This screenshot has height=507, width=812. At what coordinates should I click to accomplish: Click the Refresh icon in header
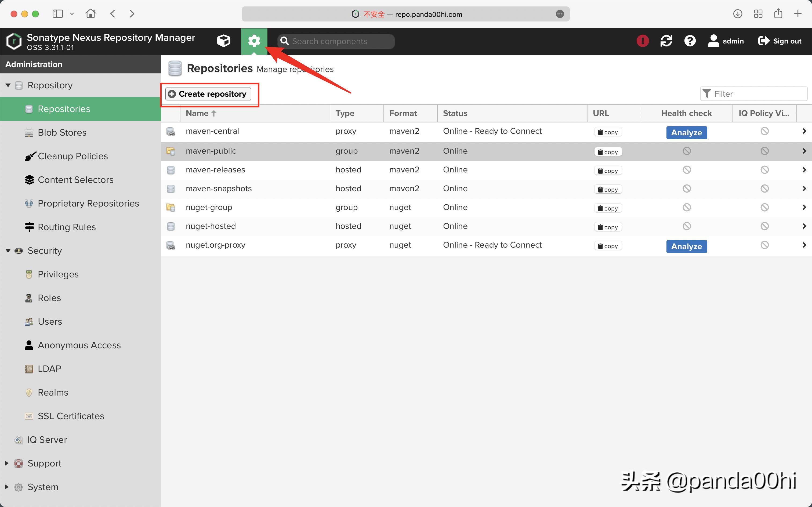pyautogui.click(x=666, y=41)
